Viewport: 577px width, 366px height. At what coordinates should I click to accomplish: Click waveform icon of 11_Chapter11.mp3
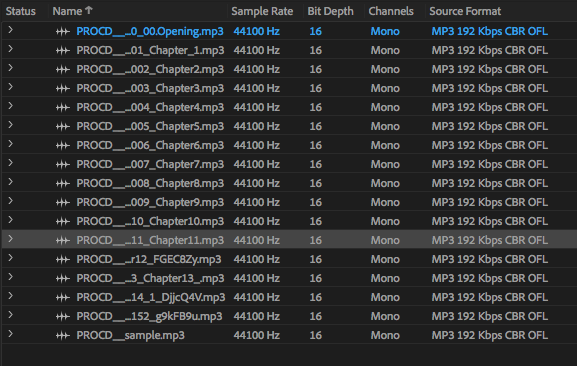coord(63,241)
